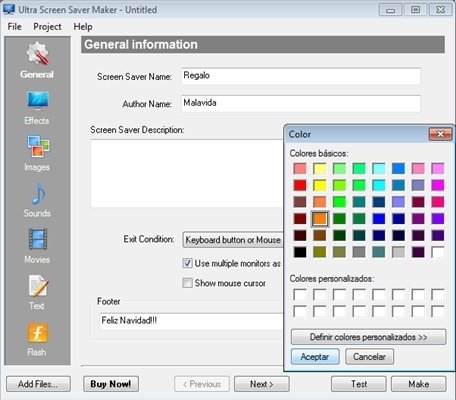Click Cancelar in Color dialog

[369, 357]
